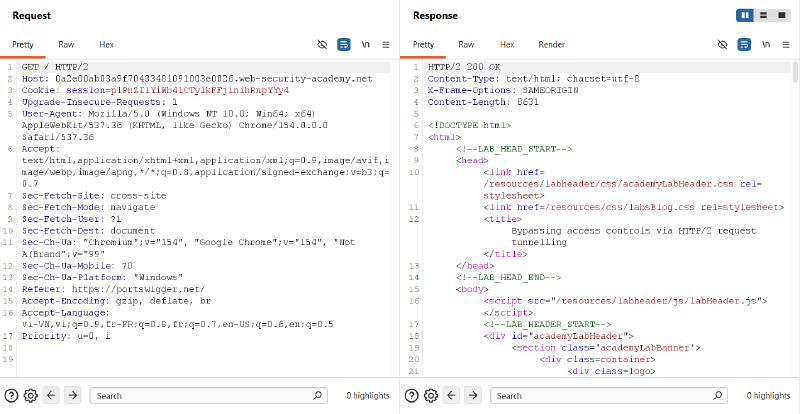
Task: Click magnifier icon in Request search box
Action: (317, 395)
